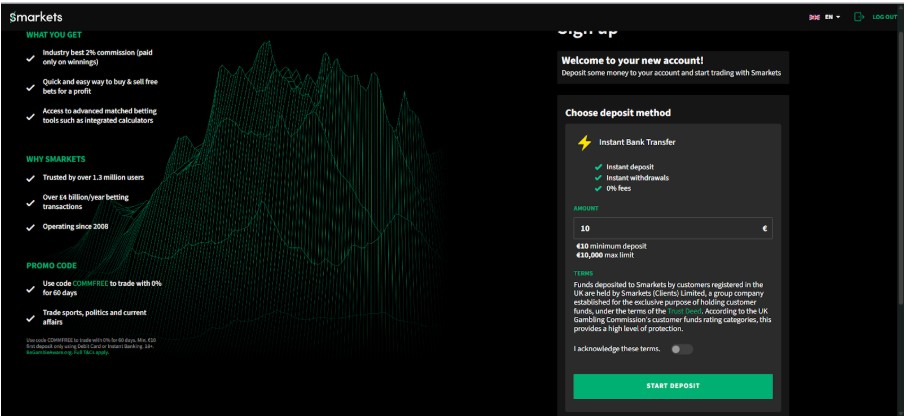
Task: Click the green TERMS label
Action: click(x=583, y=273)
